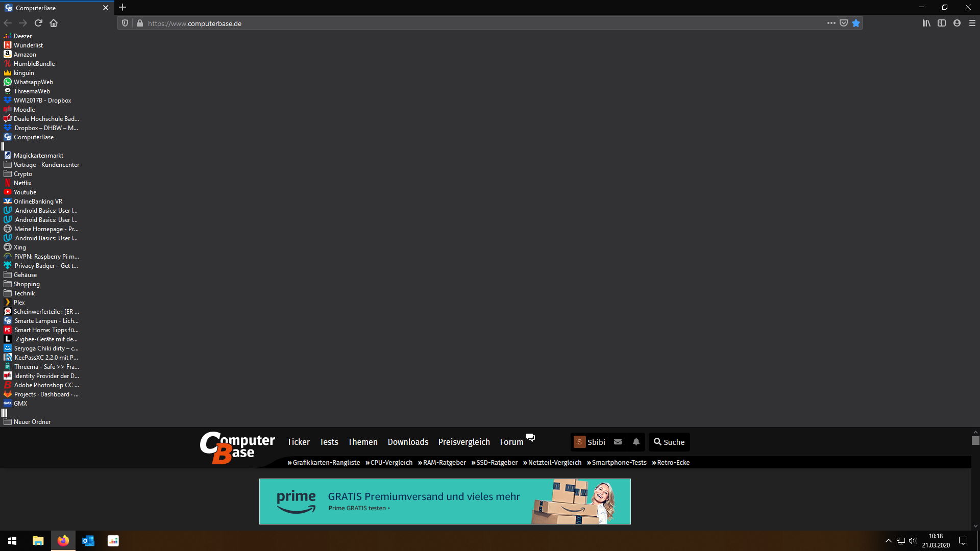Toggle off the blue bookmark star for this page
The image size is (980, 551).
pyautogui.click(x=856, y=23)
